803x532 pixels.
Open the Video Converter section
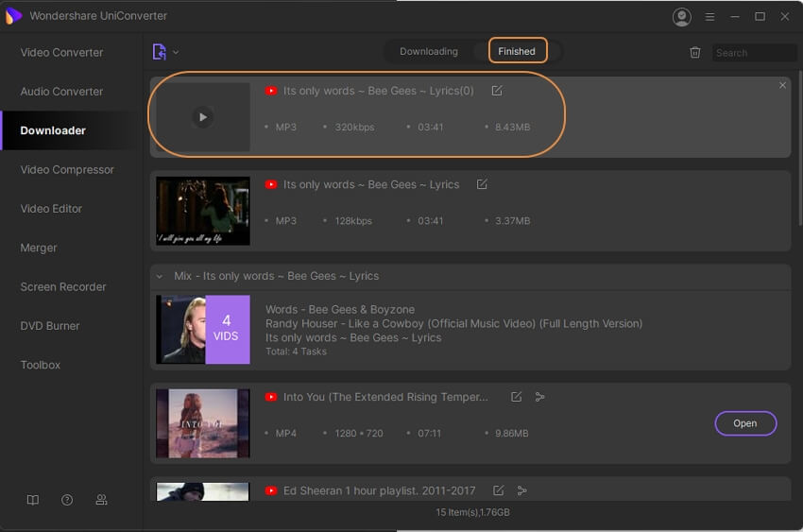click(62, 52)
